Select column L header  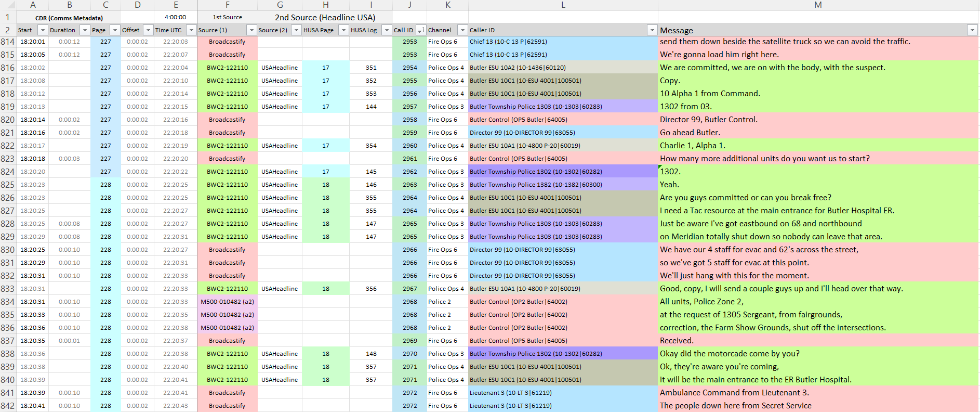pos(563,5)
